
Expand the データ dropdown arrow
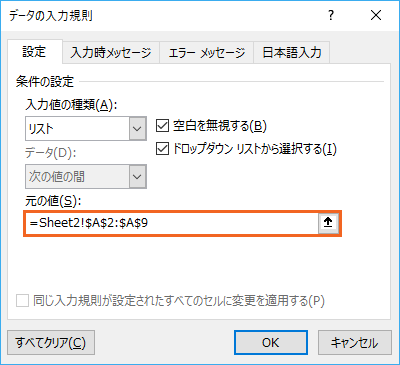pyautogui.click(x=138, y=176)
